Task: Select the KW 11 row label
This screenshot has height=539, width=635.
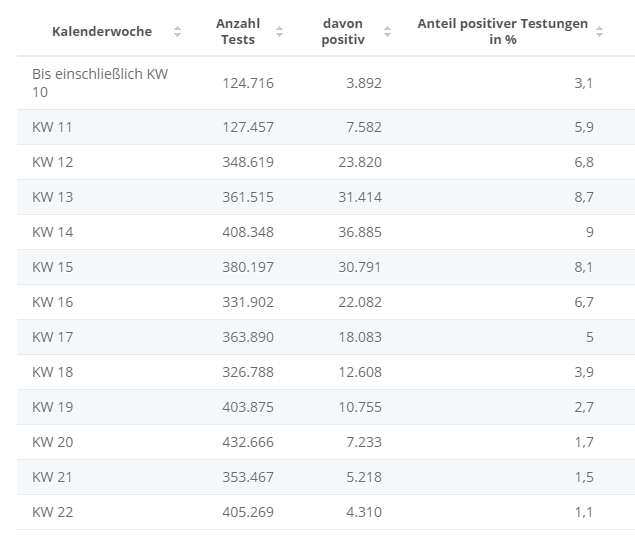Action: click(x=52, y=127)
